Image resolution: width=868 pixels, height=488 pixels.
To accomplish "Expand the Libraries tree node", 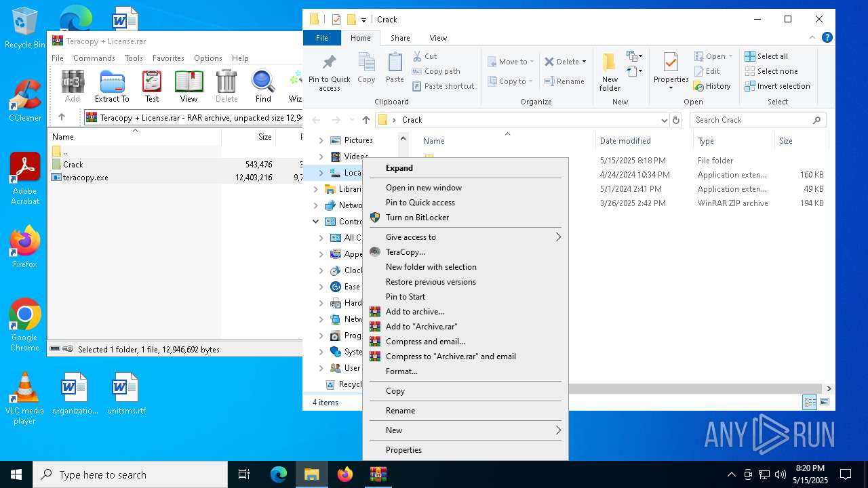I will click(315, 189).
